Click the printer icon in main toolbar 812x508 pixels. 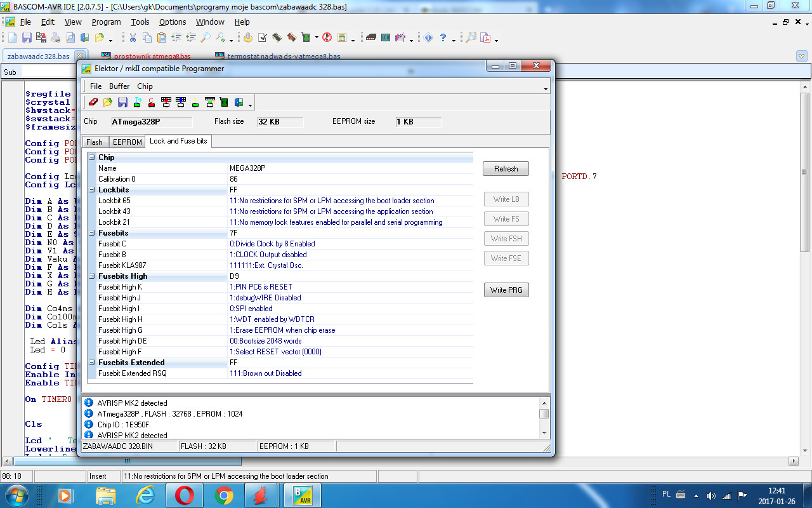coord(56,37)
